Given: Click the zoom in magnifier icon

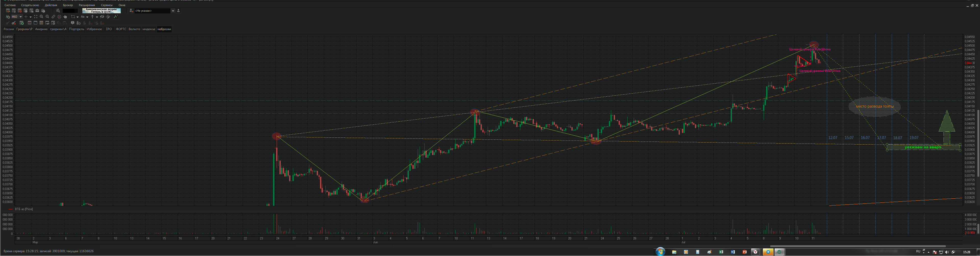Looking at the screenshot, I should (x=41, y=17).
